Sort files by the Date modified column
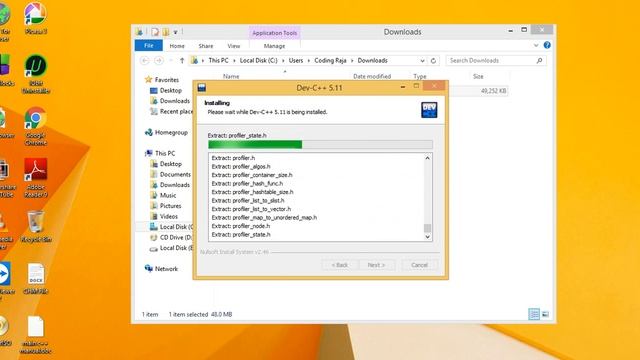This screenshot has height=360, width=640. 372,76
